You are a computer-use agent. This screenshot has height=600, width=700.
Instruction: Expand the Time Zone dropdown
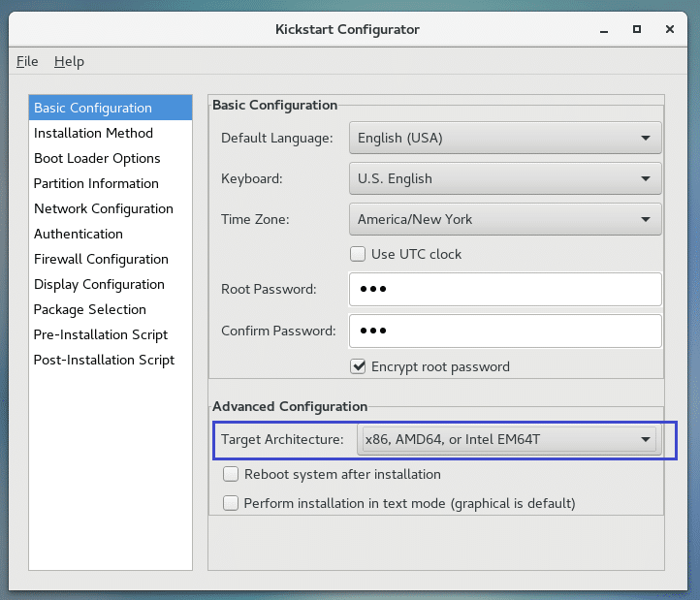[x=504, y=219]
